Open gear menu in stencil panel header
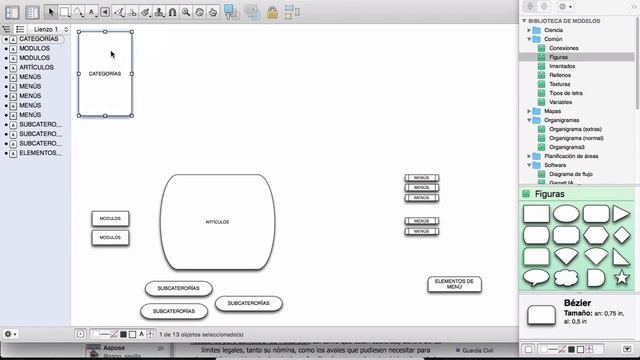This screenshot has height=360, width=640. tap(565, 7)
